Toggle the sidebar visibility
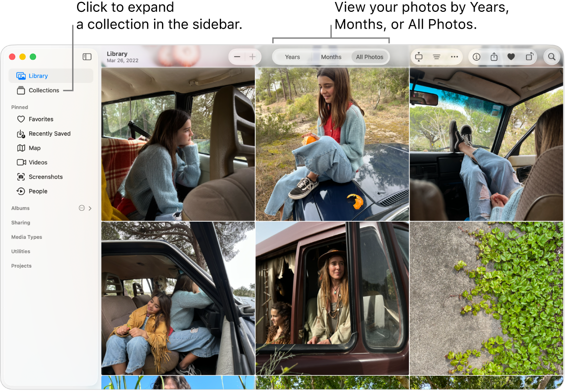The image size is (565, 392). 87,57
